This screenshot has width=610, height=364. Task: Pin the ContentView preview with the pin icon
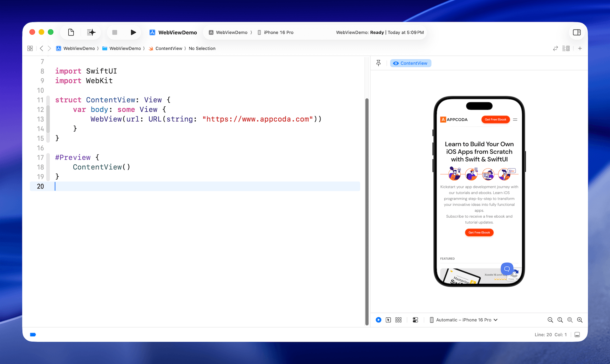click(x=378, y=63)
